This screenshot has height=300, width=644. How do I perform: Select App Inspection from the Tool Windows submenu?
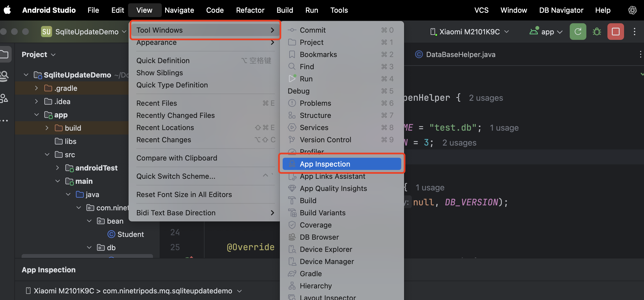(x=325, y=164)
